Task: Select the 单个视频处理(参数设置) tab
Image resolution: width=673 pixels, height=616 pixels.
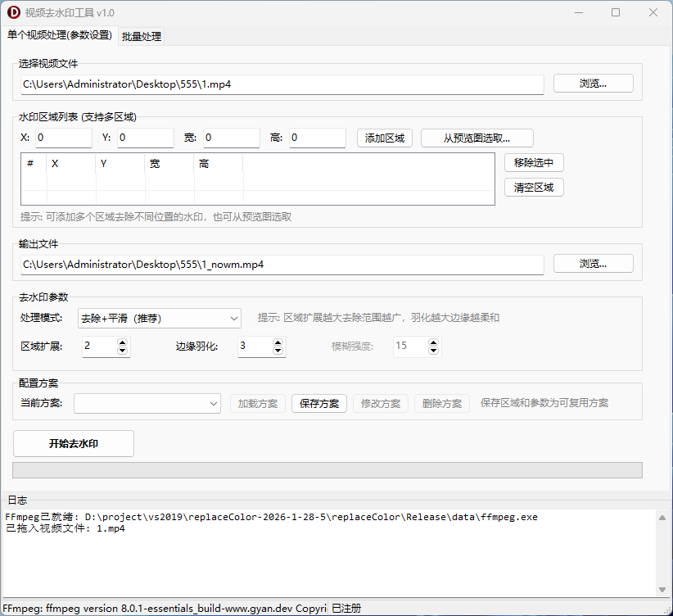Action: pos(61,36)
